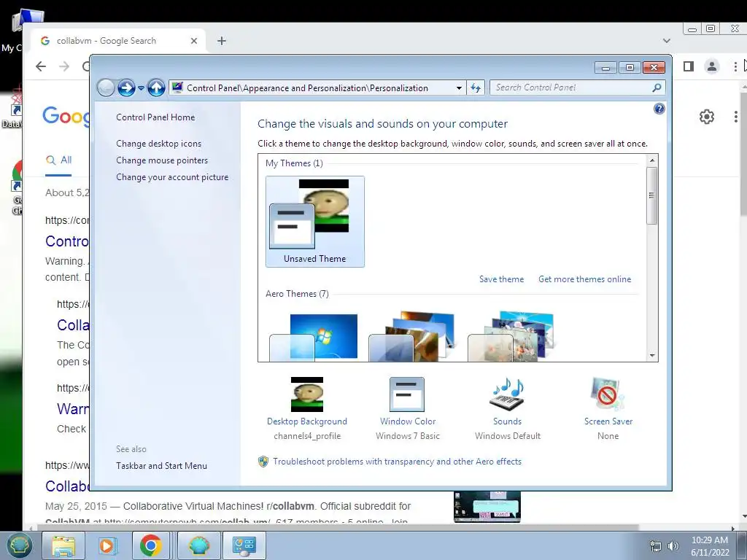Image resolution: width=747 pixels, height=560 pixels.
Task: Expand the address bar path dropdown
Action: [459, 88]
